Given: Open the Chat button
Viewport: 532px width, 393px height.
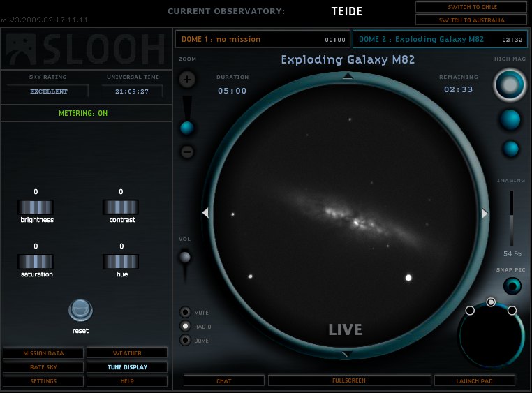Looking at the screenshot, I should click(224, 381).
